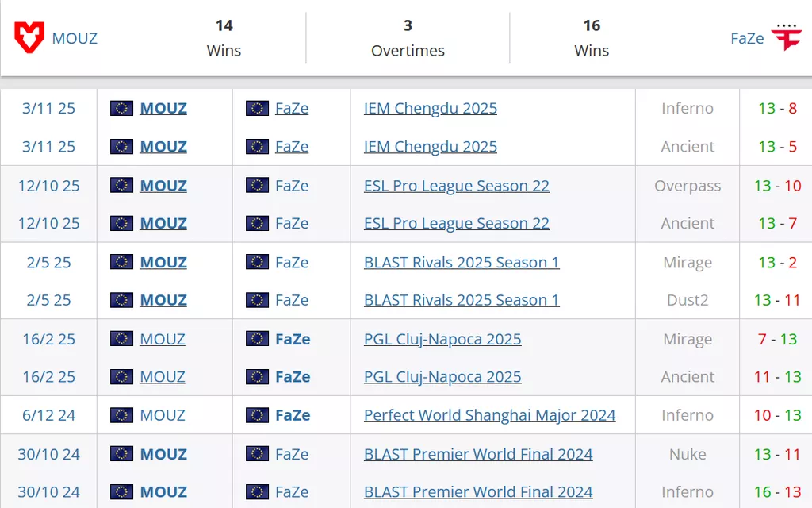Screen dimensions: 812x508
Task: Click bold MOUZ link in Dust2 row
Action: [163, 300]
